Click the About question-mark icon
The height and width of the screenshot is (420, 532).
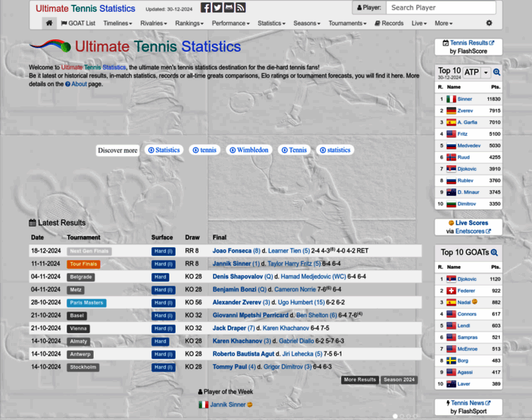pos(67,84)
